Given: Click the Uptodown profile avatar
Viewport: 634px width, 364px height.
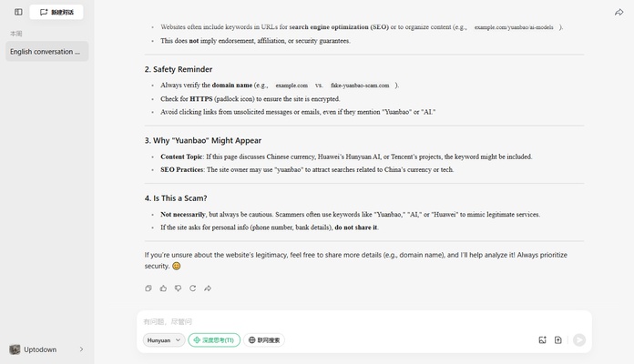Looking at the screenshot, I should point(15,349).
